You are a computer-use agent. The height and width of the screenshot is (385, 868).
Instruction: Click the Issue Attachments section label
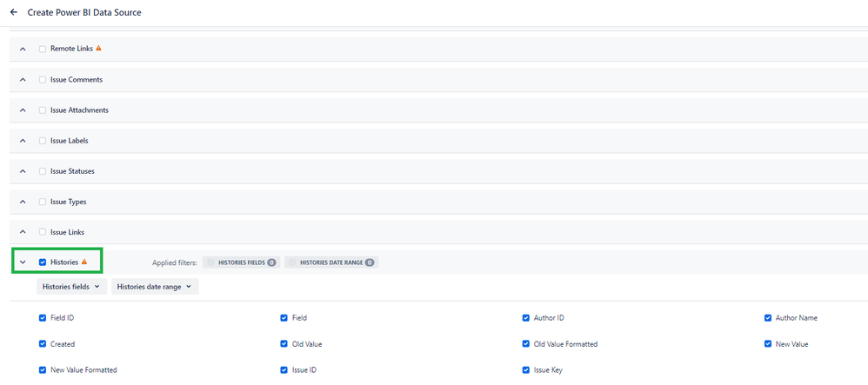79,110
